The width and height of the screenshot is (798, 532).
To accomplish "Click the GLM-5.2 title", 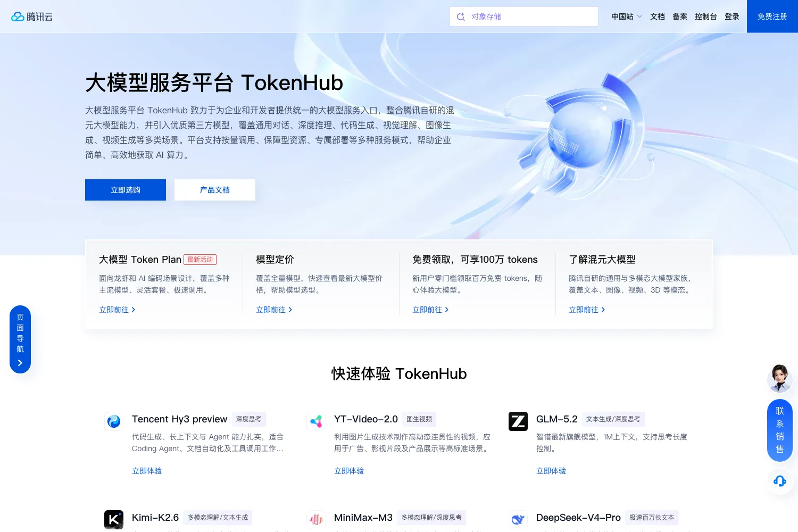I will 557,419.
